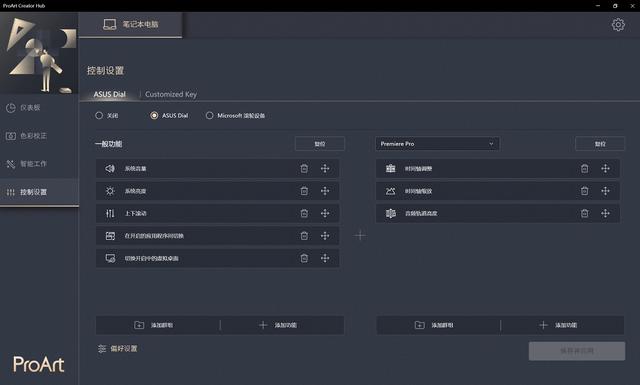Click 添加群组 under the 一般功能 list
The width and height of the screenshot is (640, 385).
pyautogui.click(x=158, y=325)
